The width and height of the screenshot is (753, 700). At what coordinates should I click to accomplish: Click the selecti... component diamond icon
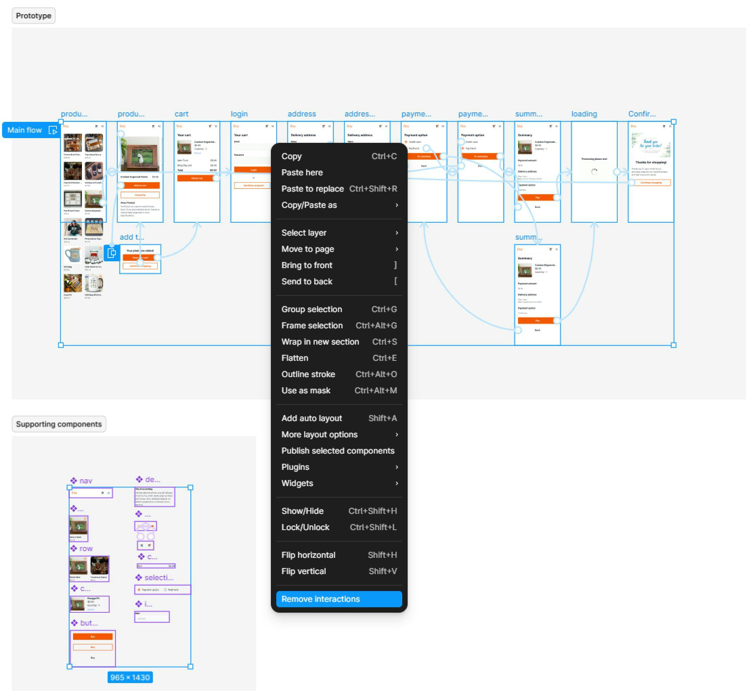coord(138,577)
